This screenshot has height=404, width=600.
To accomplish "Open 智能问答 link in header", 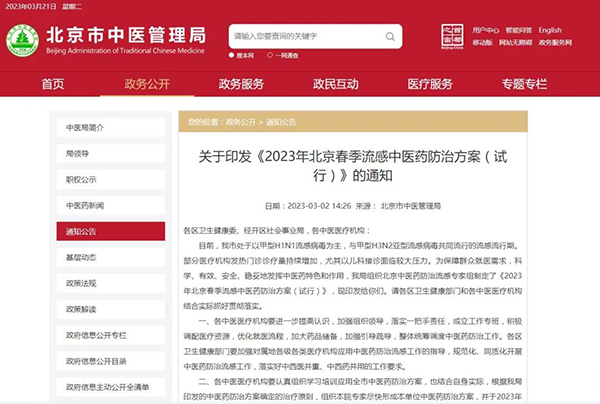I will [517, 30].
